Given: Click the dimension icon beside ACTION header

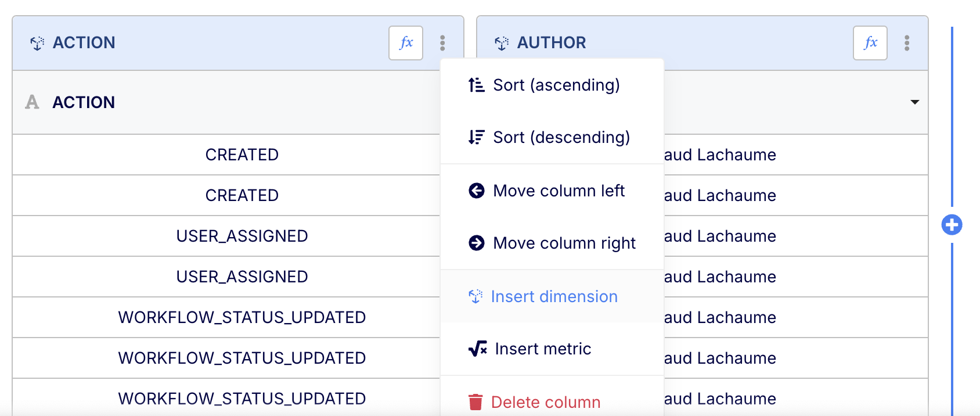Looking at the screenshot, I should [x=37, y=43].
